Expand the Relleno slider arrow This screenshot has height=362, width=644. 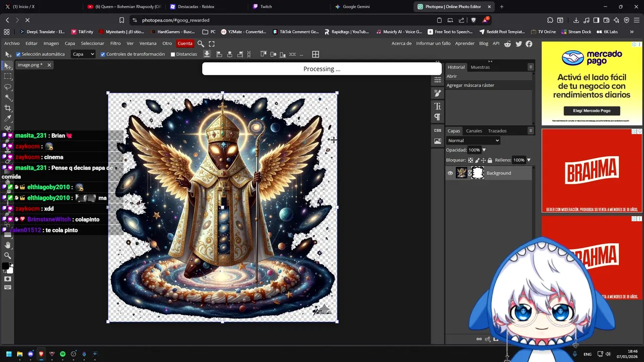click(528, 160)
